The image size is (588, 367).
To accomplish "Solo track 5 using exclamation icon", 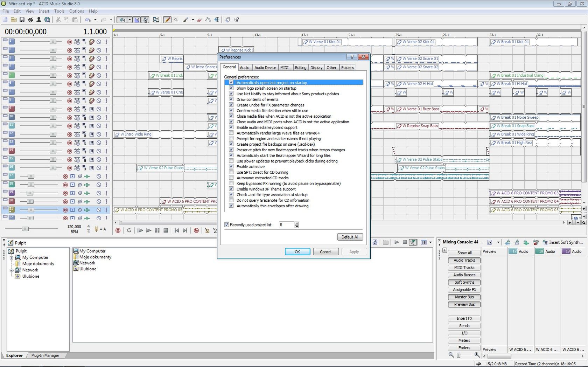I will click(106, 75).
